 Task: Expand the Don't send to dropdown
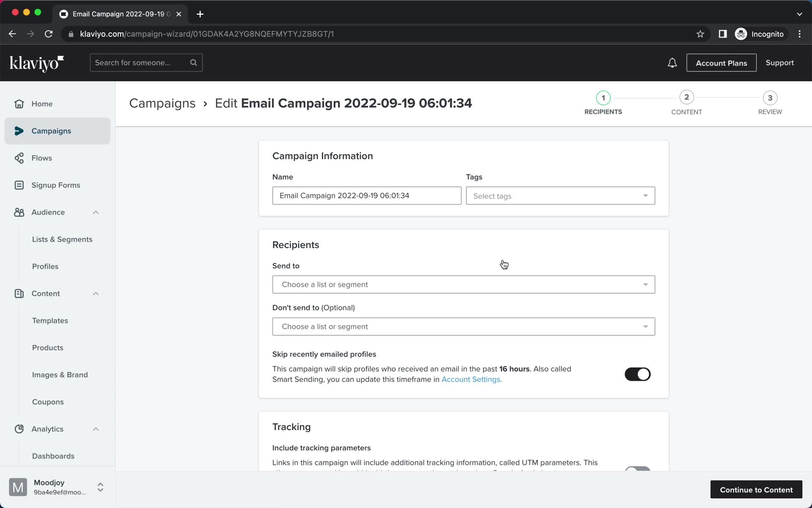point(463,326)
